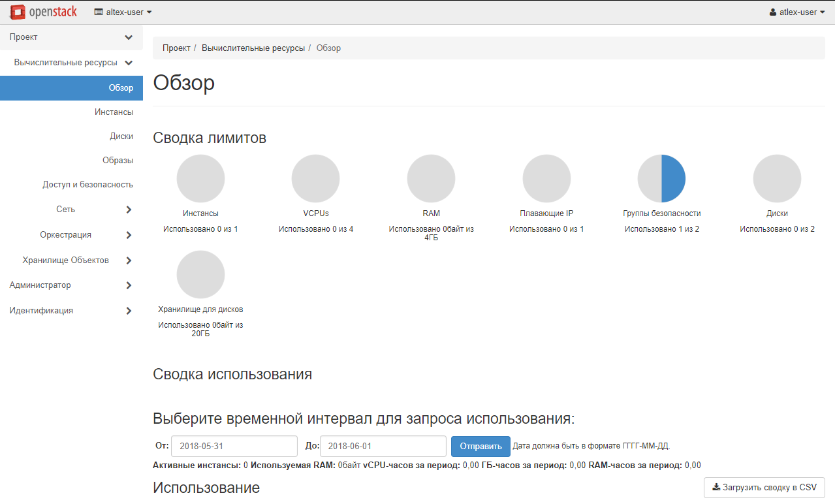Click the Проект breadcrumb link
Image resolution: width=835 pixels, height=504 pixels.
point(176,48)
